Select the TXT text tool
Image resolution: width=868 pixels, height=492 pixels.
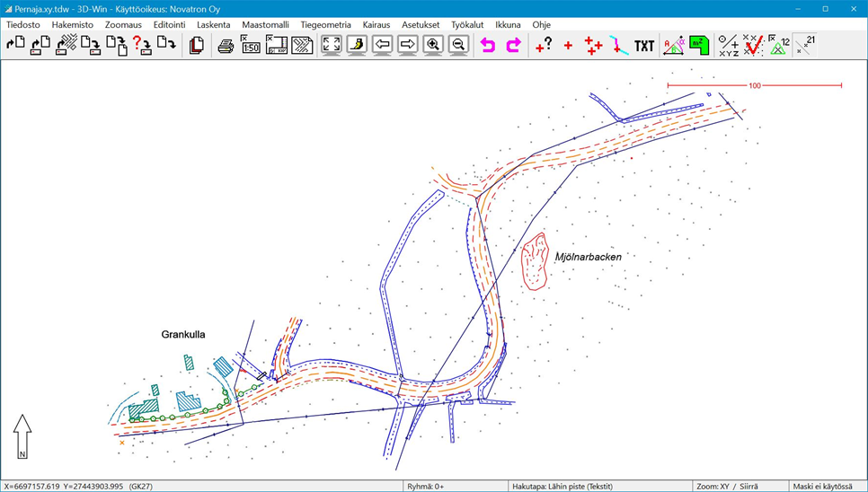click(644, 45)
